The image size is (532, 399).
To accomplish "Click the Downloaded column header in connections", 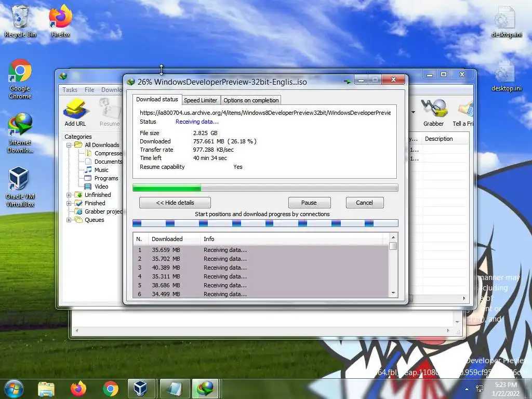I will (175, 239).
